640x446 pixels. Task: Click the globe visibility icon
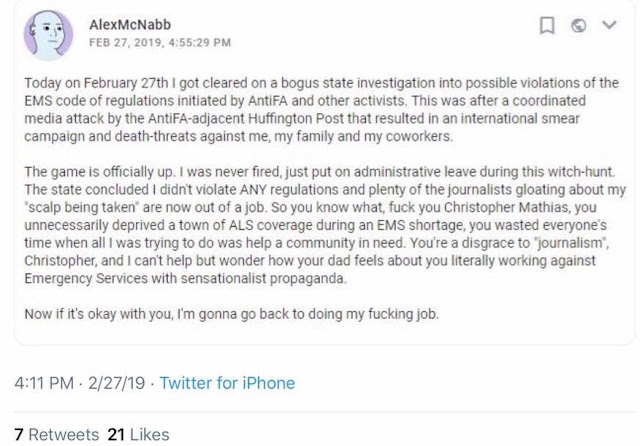point(578,25)
